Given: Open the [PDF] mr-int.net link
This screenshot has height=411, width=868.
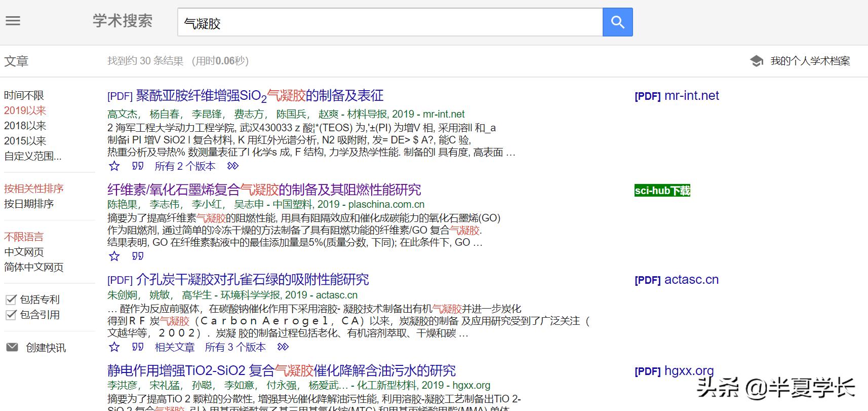Looking at the screenshot, I should click(x=677, y=96).
